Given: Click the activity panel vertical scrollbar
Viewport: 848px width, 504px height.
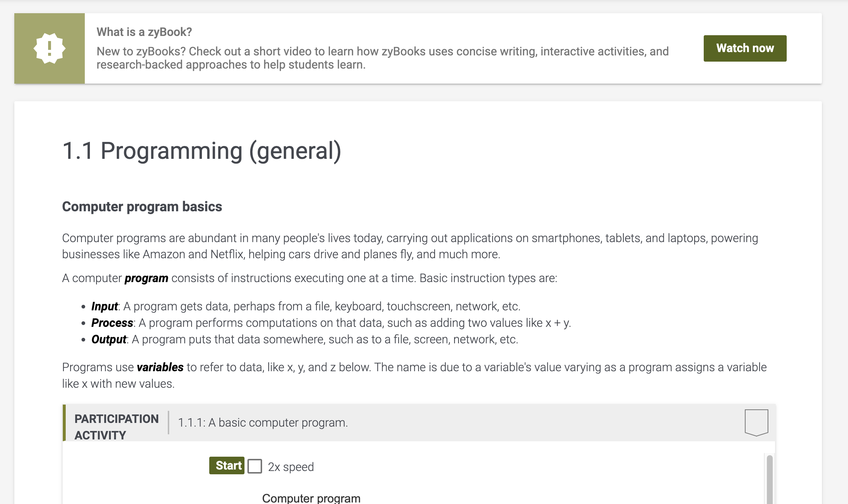Looking at the screenshot, I should (769, 479).
